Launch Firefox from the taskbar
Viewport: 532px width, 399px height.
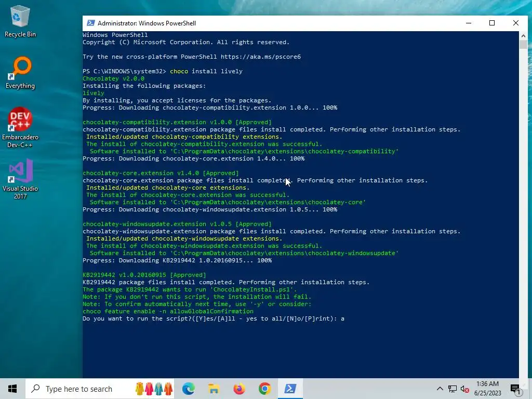point(239,389)
